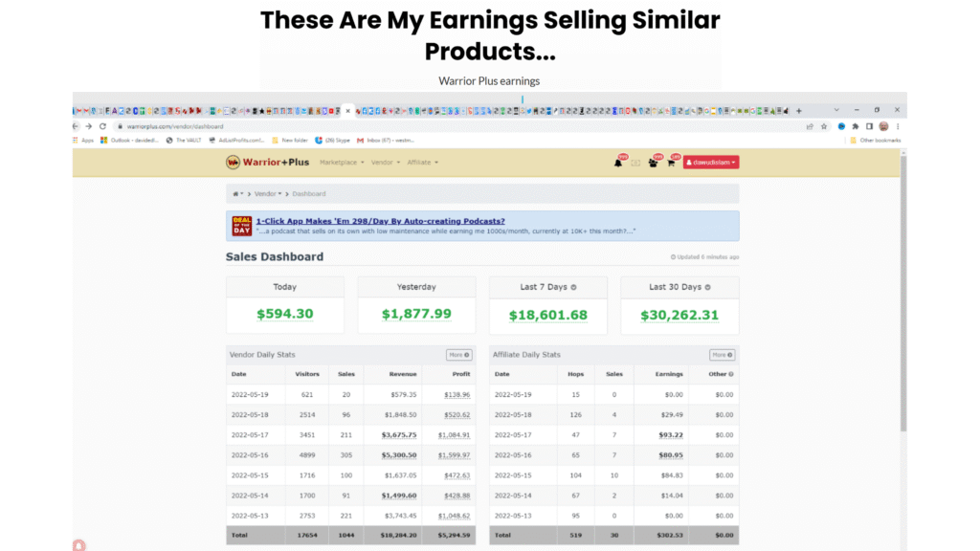Open the messages envelope icon
This screenshot has height=551, width=980.
pyautogui.click(x=635, y=162)
